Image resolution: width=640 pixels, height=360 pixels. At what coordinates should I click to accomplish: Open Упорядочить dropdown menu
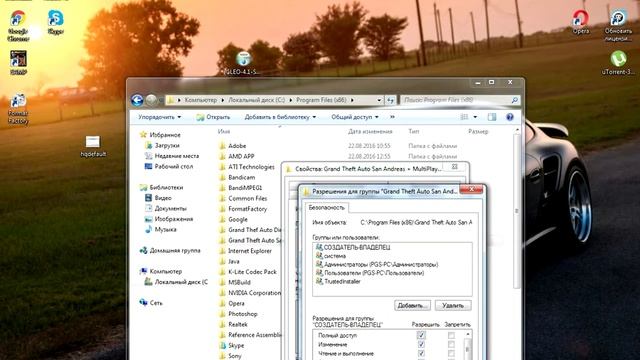coord(159,117)
